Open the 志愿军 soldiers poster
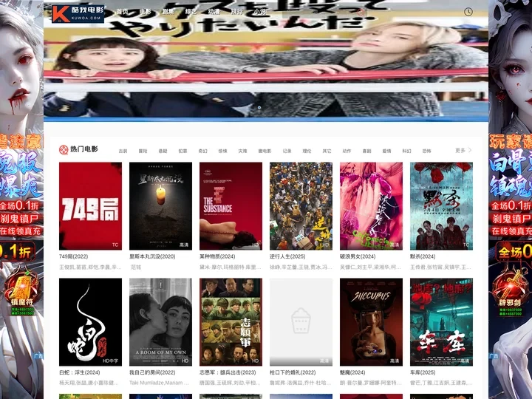Image resolution: width=532 pixels, height=399 pixels. pos(231,322)
